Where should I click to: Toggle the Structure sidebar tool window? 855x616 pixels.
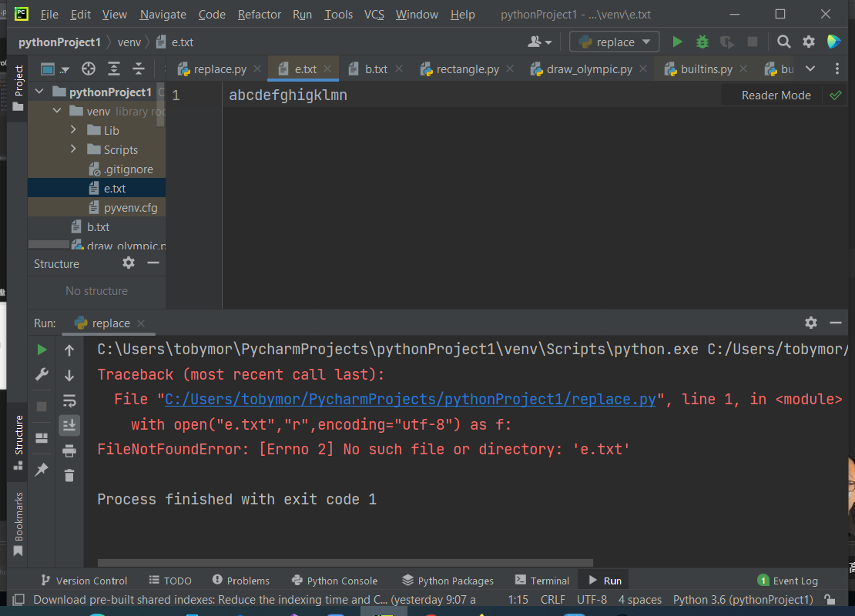(x=18, y=442)
